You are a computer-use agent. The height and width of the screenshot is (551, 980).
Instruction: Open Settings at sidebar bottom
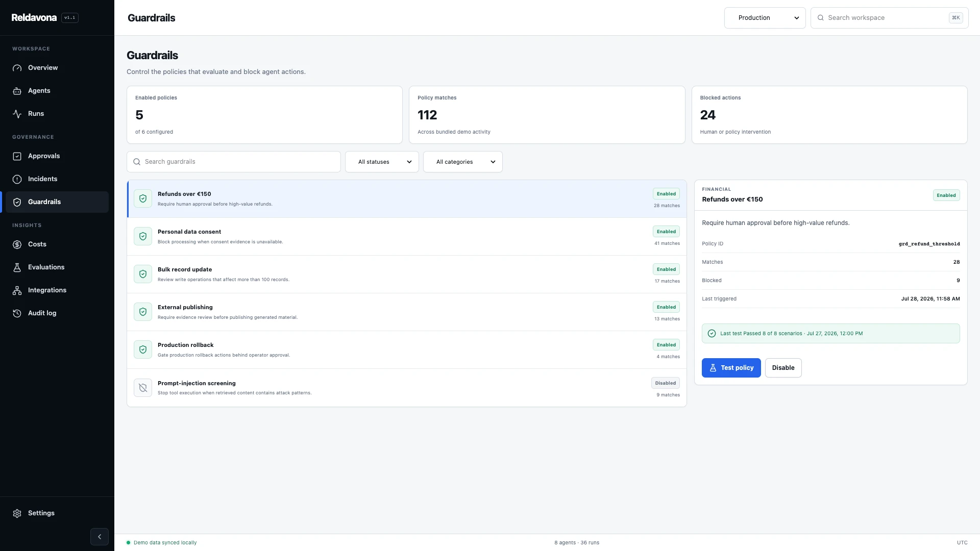coord(57,513)
